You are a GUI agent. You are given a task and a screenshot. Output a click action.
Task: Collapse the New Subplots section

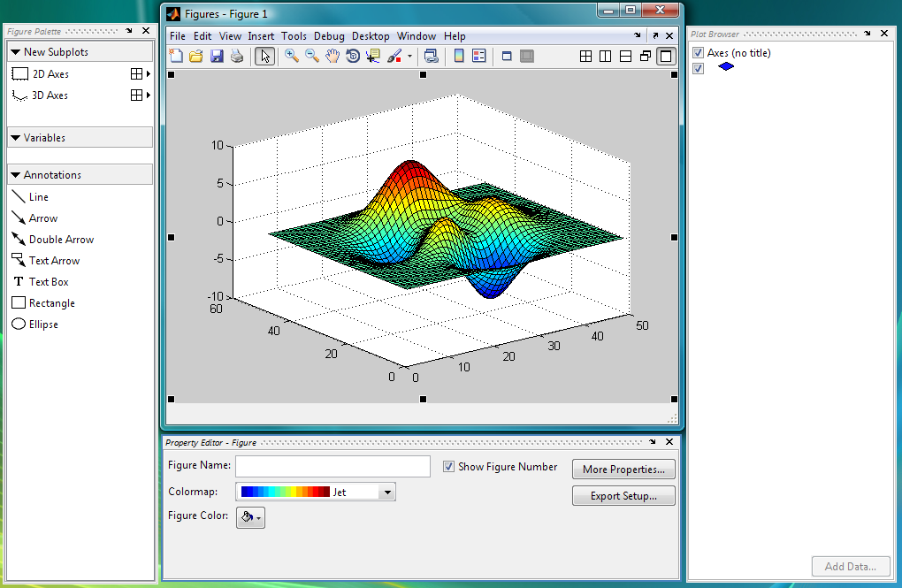point(16,52)
